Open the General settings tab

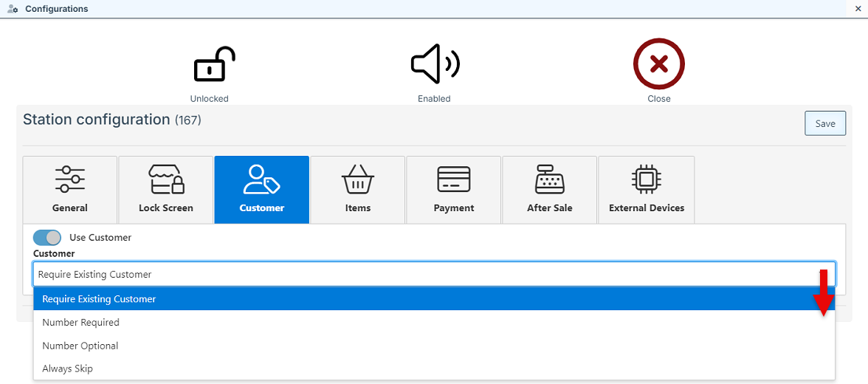click(70, 189)
